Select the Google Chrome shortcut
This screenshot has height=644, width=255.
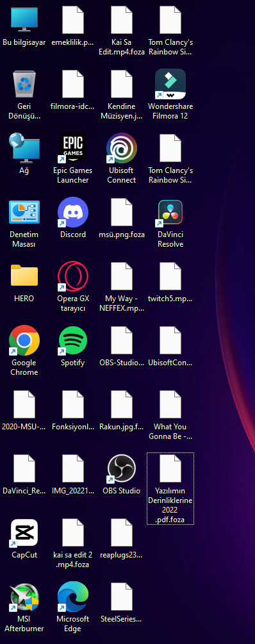(x=24, y=351)
